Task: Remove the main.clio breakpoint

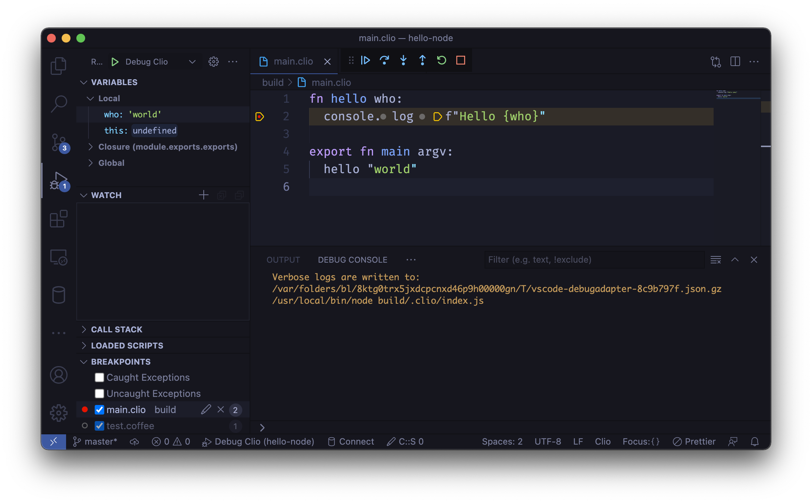Action: pyautogui.click(x=221, y=409)
